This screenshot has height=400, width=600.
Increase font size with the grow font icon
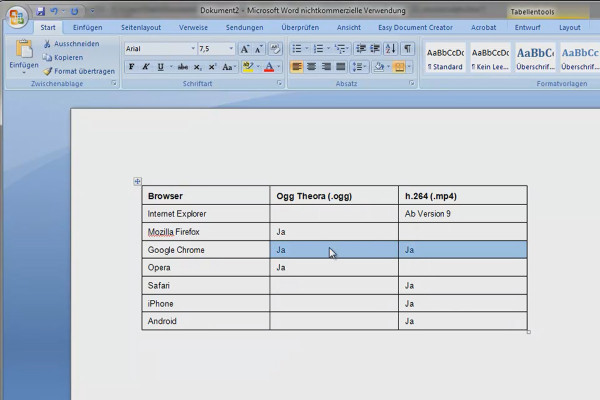coord(245,49)
